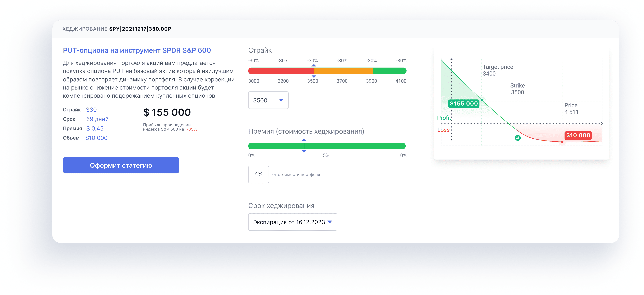Click the expiration dropdown arrow icon
The height and width of the screenshot is (295, 644).
point(330,222)
